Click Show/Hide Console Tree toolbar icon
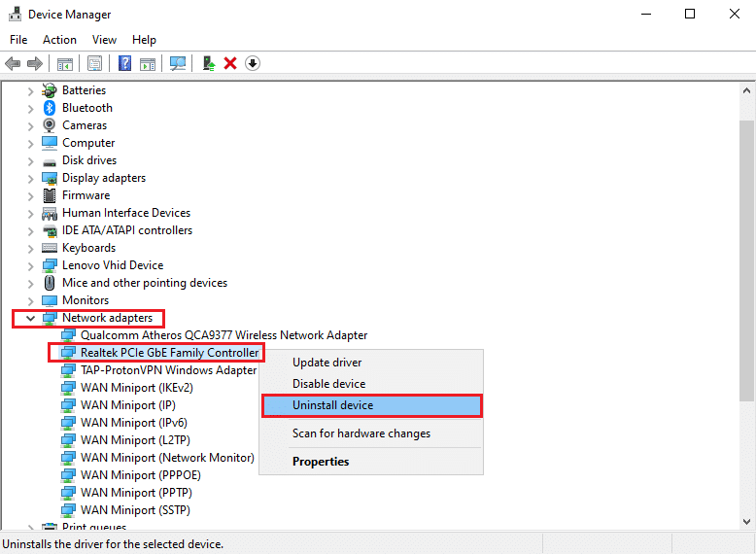Viewport: 756px width, 554px height. coord(64,63)
